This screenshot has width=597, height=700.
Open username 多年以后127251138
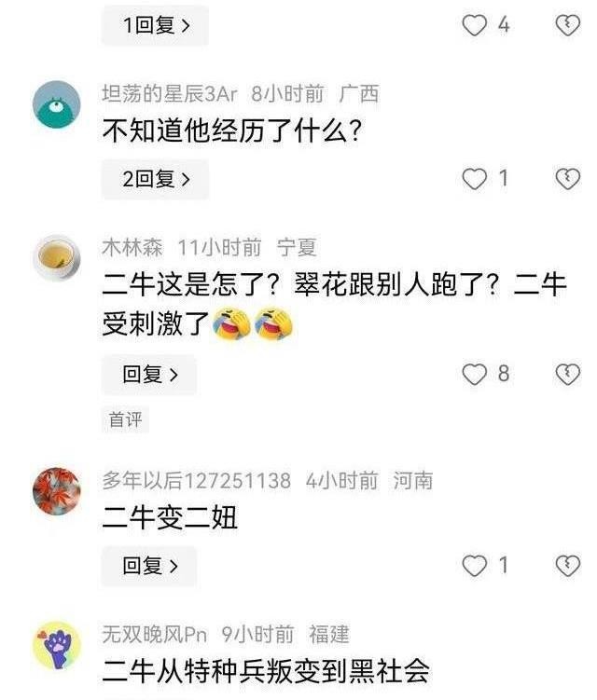click(197, 481)
